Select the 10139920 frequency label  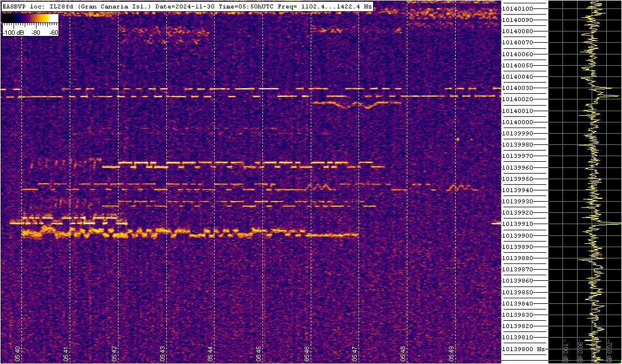[517, 212]
